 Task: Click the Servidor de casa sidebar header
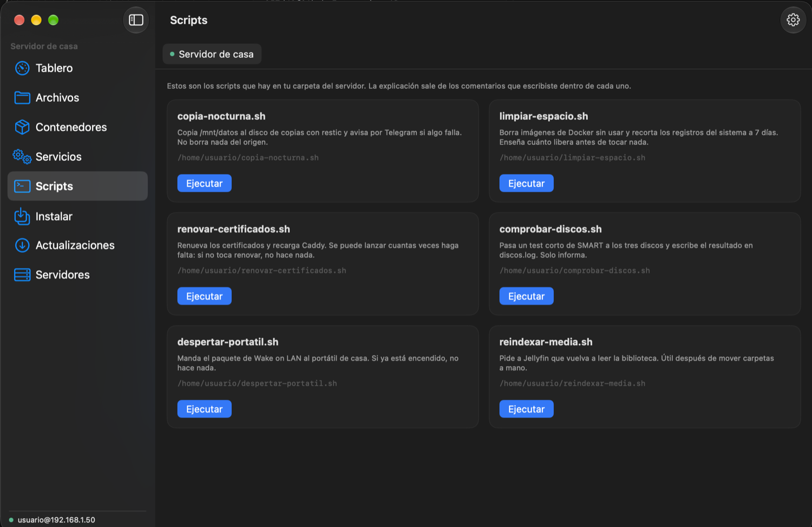point(44,47)
